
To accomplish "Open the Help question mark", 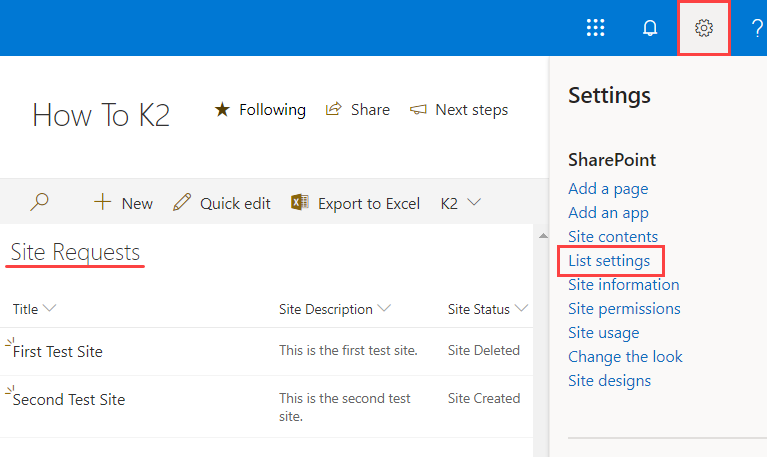I will (757, 28).
